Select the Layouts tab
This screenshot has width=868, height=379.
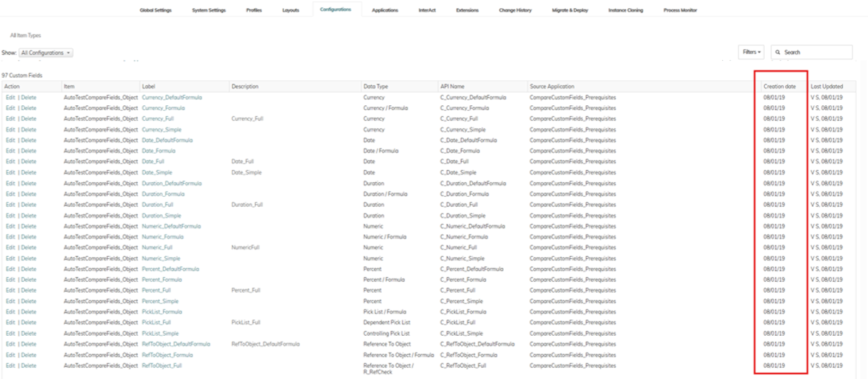[x=291, y=11]
